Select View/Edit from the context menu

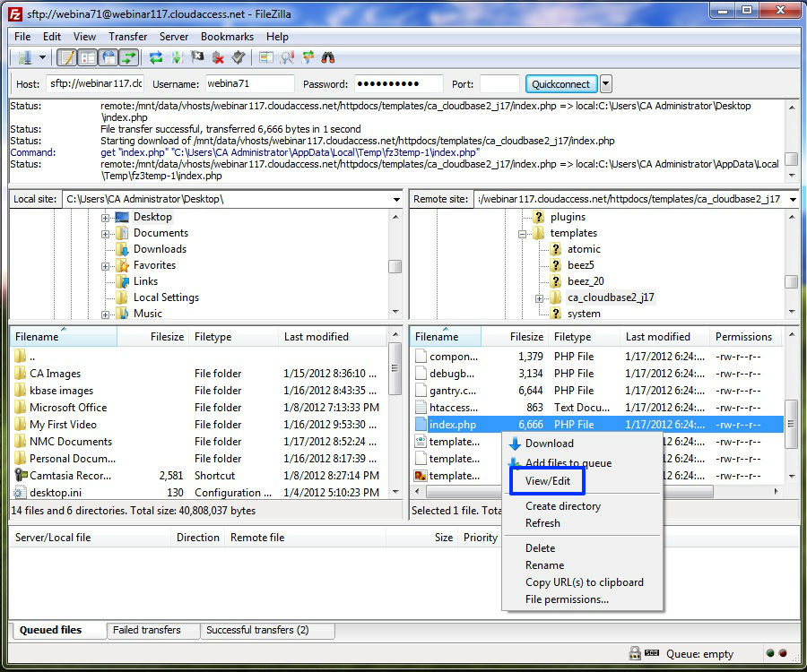[x=547, y=481]
